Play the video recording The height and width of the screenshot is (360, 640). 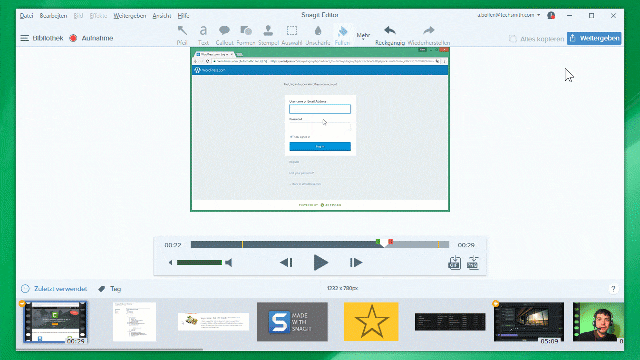point(320,262)
